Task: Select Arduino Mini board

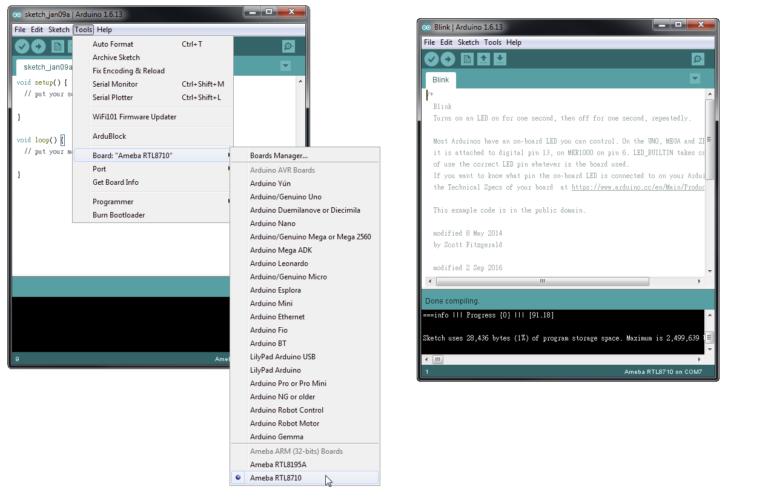Action: click(x=305, y=303)
